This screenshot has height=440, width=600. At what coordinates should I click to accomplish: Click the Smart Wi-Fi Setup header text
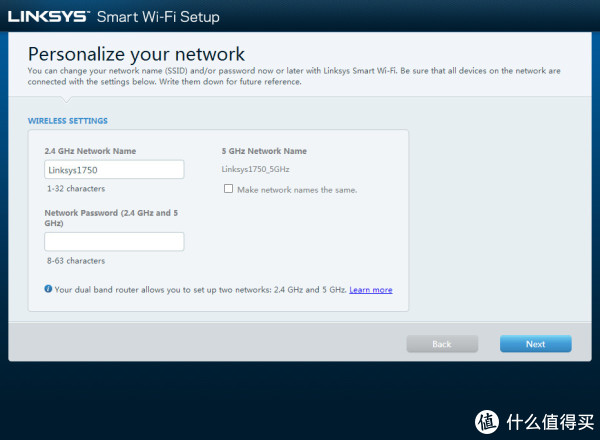[158, 17]
